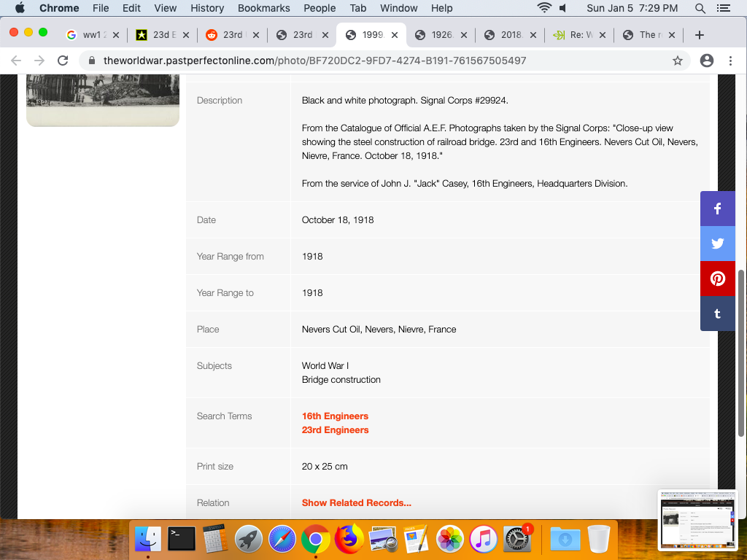The image size is (747, 560).
Task: Share page via Tumblr icon
Action: tap(718, 314)
